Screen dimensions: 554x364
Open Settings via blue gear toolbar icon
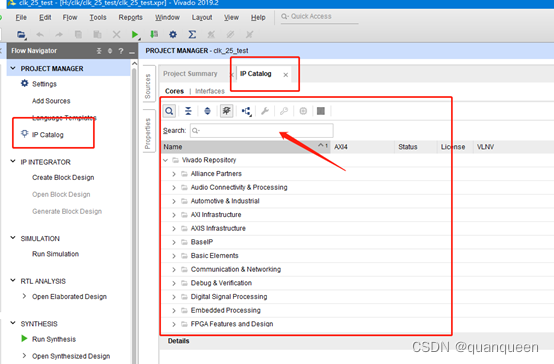pos(173,34)
